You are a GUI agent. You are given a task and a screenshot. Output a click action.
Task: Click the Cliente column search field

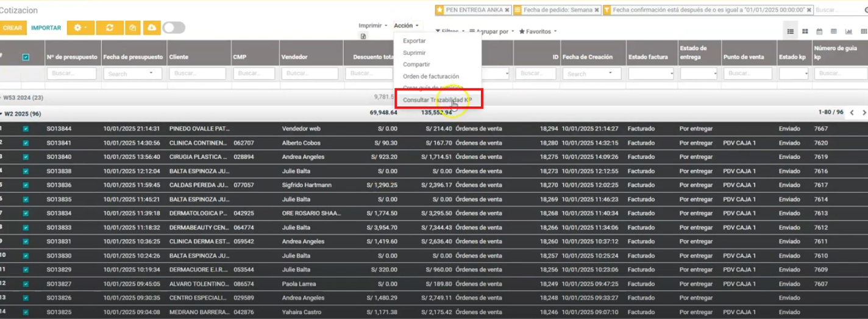(x=197, y=74)
